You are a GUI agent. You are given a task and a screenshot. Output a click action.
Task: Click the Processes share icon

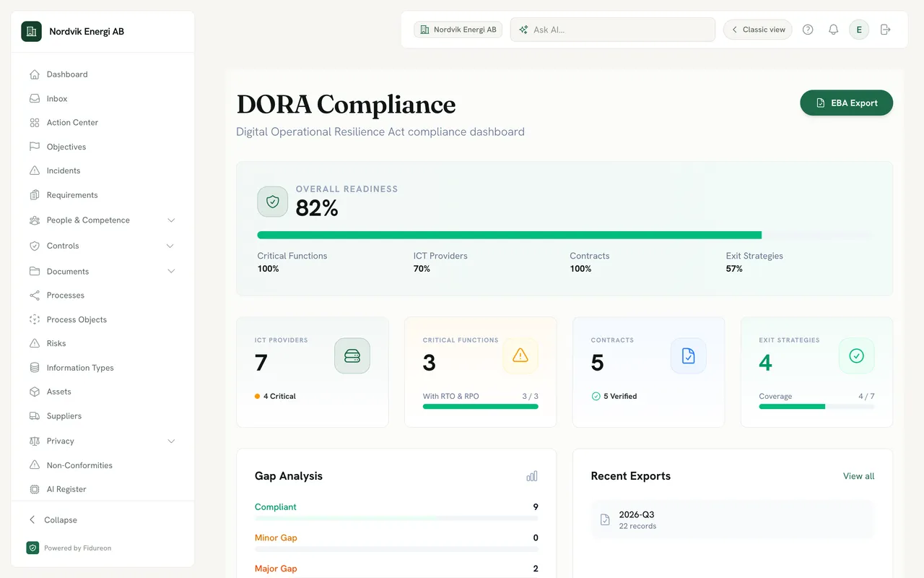tap(35, 296)
